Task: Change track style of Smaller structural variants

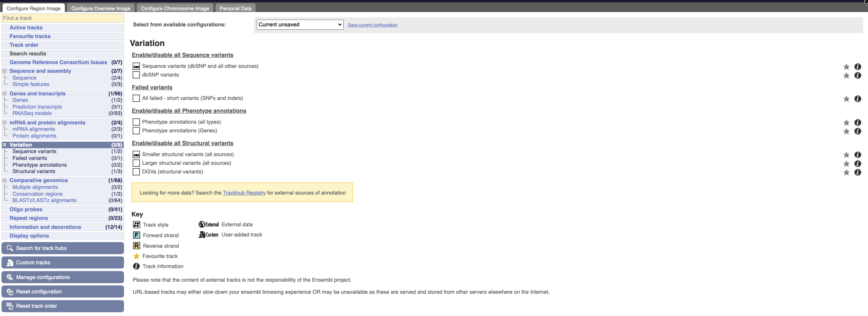Action: [x=136, y=155]
